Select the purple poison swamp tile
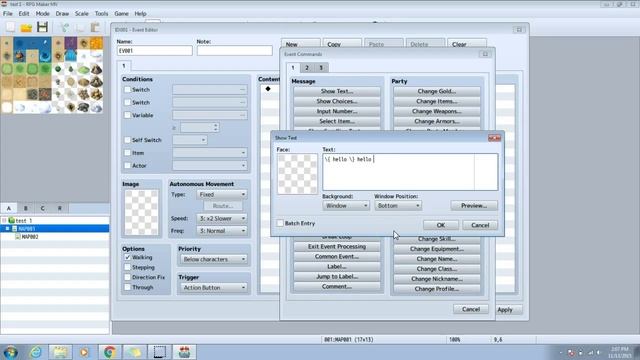 71,43
